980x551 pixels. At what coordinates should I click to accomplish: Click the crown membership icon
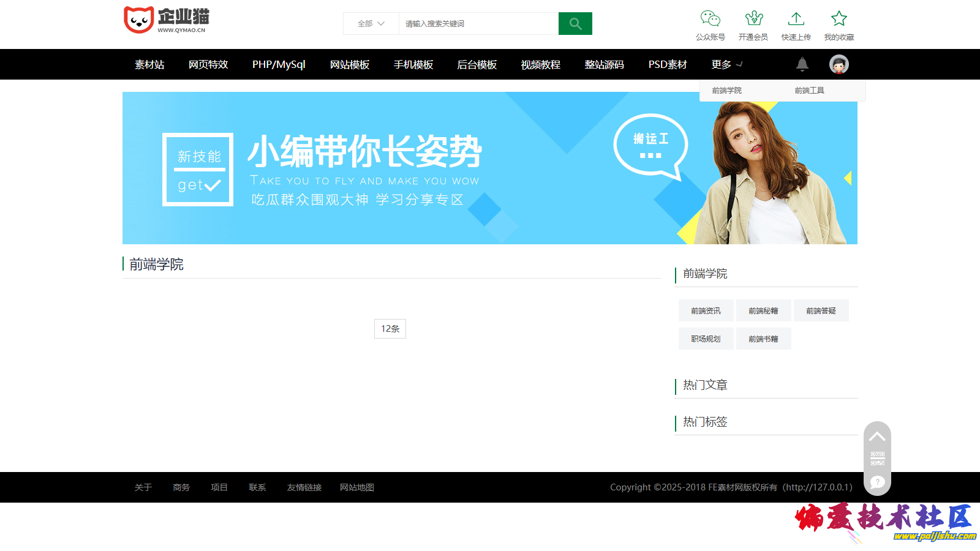click(x=753, y=19)
